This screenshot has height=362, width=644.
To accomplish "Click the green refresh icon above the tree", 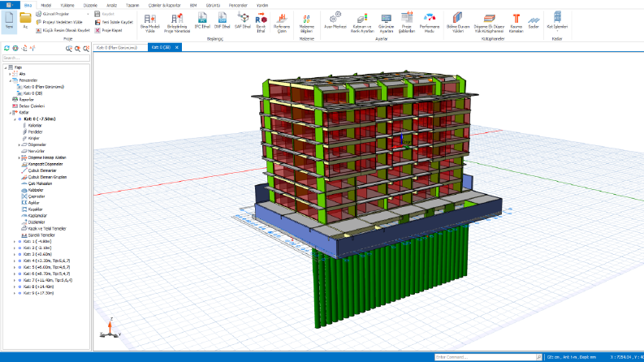I will click(6, 48).
